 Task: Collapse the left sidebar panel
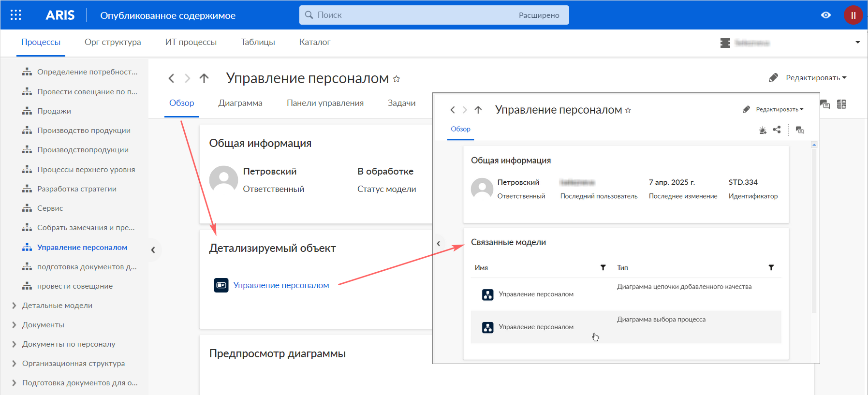click(x=153, y=250)
